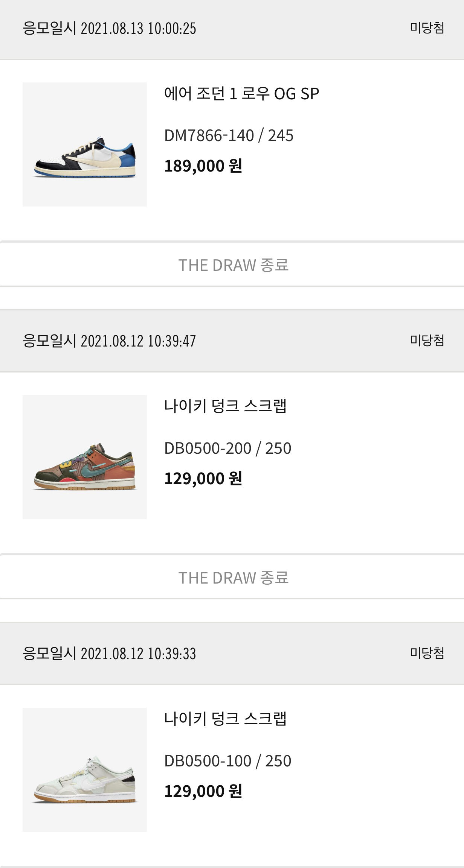The width and height of the screenshot is (464, 868).
Task: Click the 189,000 원 price
Action: pyautogui.click(x=203, y=166)
